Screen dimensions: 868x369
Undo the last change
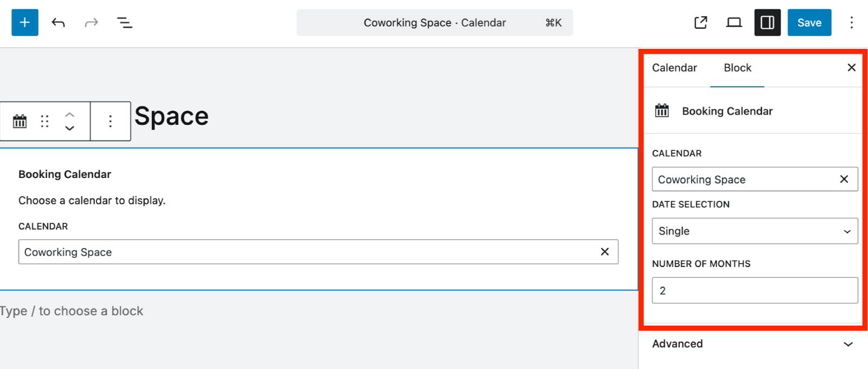pyautogui.click(x=58, y=22)
